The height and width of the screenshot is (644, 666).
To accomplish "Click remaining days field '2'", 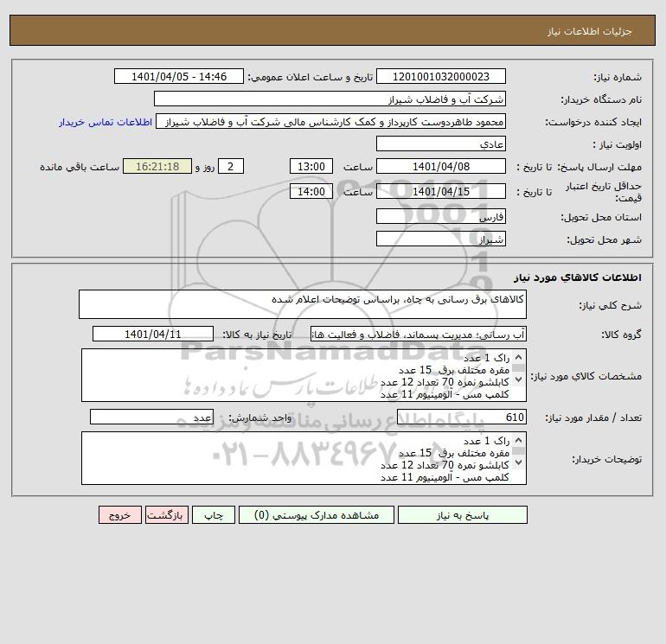I will (231, 167).
